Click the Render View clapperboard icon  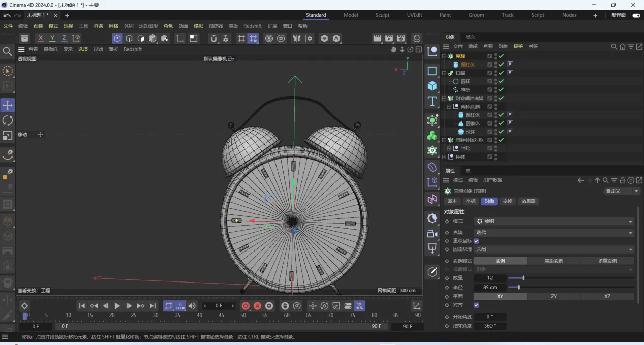point(377,38)
